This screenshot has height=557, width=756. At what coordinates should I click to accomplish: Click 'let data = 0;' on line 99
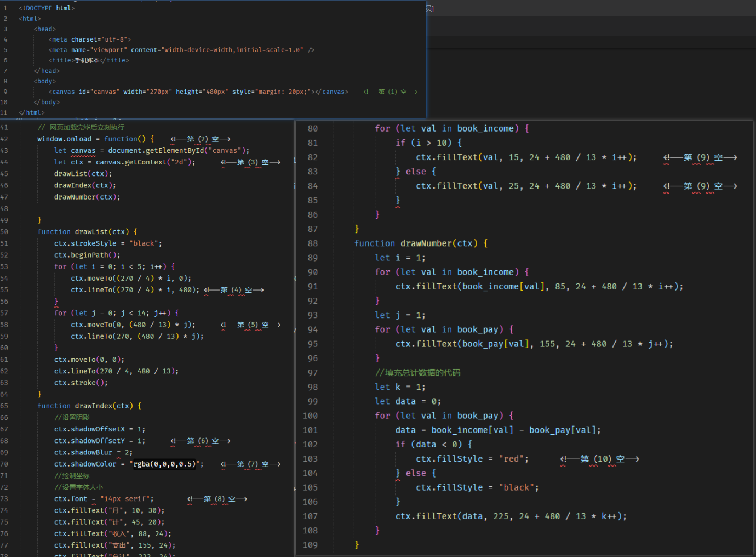[408, 401]
